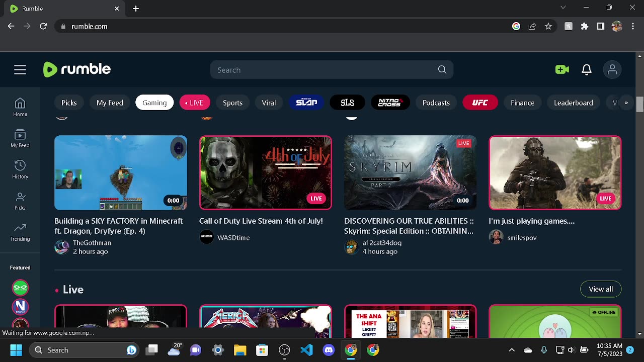
Task: Select the Viral category chip
Action: point(269,103)
